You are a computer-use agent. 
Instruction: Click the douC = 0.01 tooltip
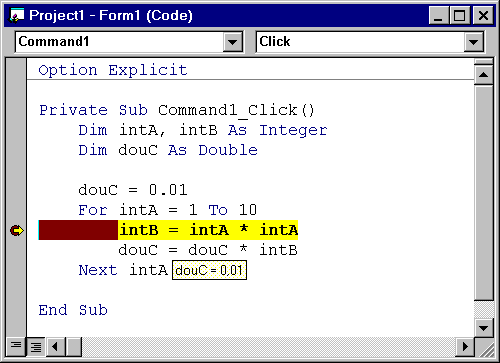[209, 270]
